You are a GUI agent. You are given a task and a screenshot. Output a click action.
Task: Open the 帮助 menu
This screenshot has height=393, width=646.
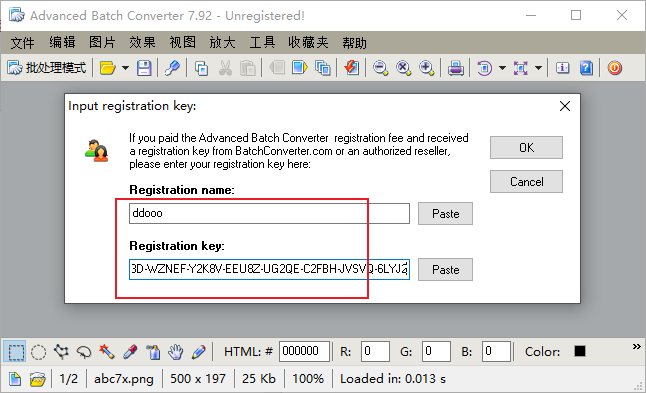(354, 42)
